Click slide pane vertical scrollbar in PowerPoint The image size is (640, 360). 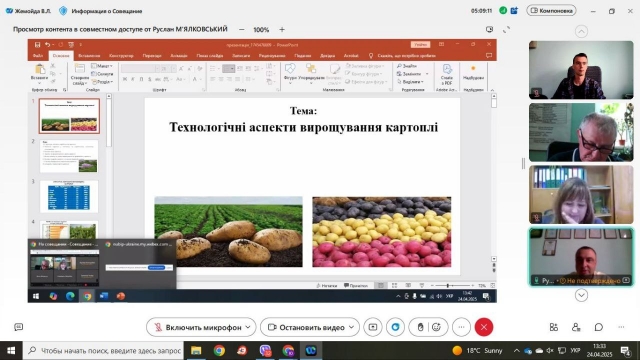click(x=494, y=179)
